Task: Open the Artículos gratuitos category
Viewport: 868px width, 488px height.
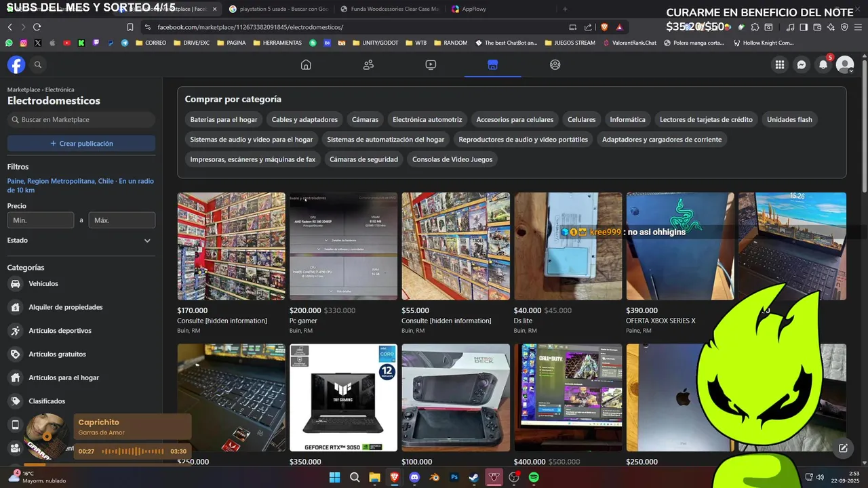Action: click(81, 354)
